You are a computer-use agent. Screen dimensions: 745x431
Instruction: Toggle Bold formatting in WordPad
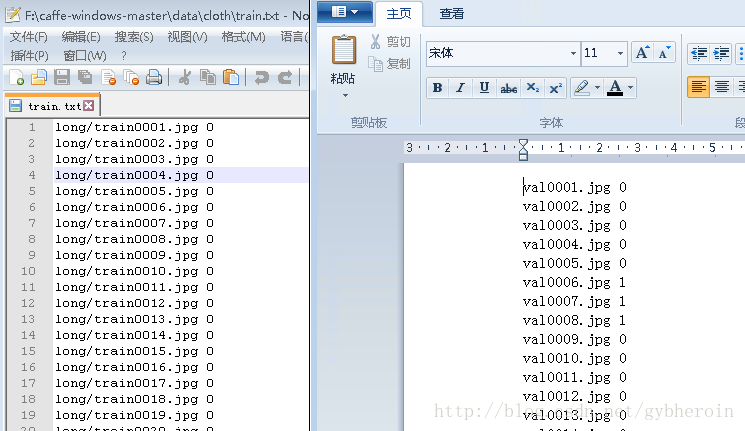[x=438, y=88]
